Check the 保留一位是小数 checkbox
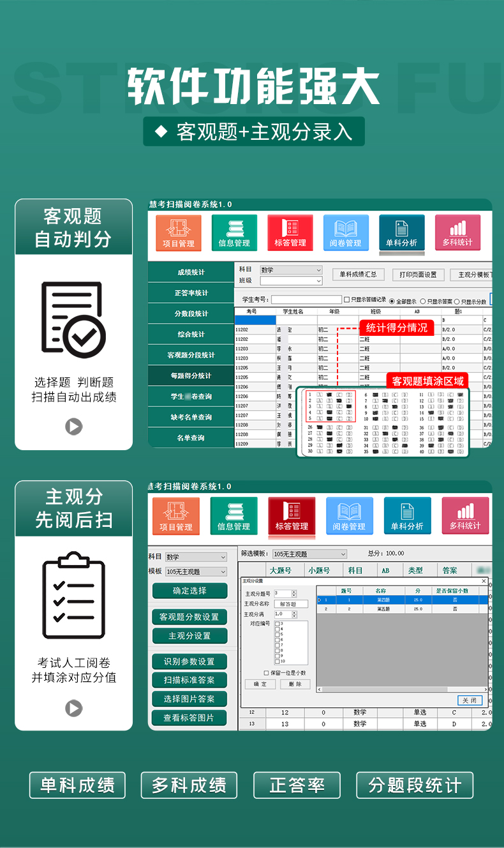Screen dimensions: 504x848 point(267,673)
